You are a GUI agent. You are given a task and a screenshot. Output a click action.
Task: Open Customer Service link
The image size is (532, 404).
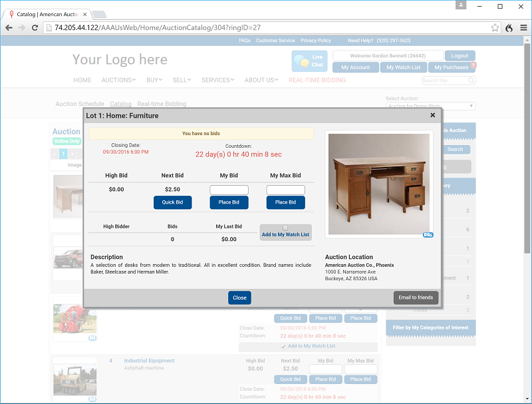[275, 41]
